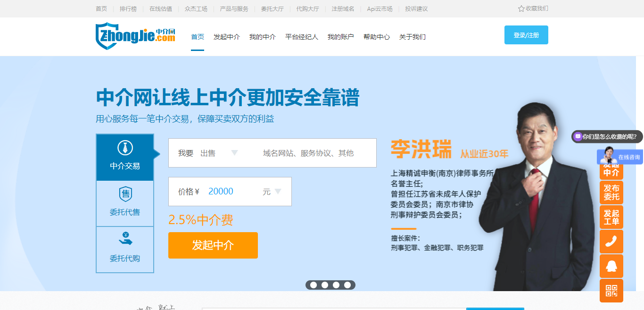644x310 pixels.
Task: Go to the 帮助中心 menu item
Action: pyautogui.click(x=377, y=37)
